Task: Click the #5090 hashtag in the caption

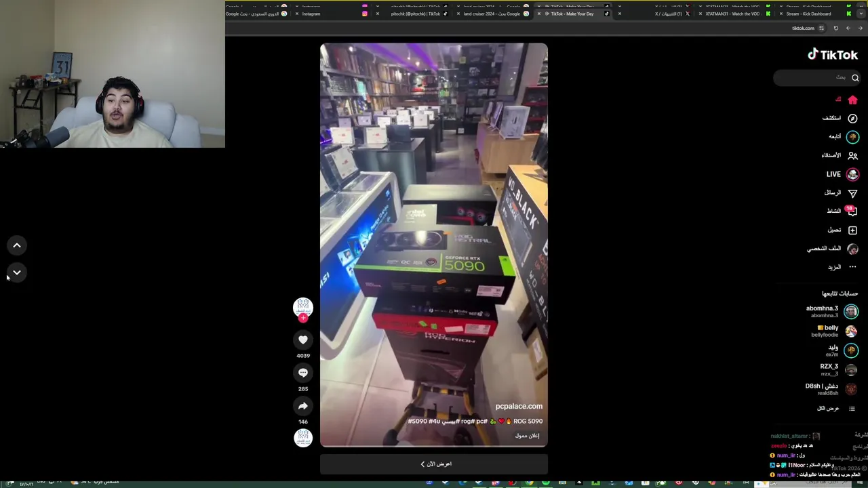Action: [418, 422]
